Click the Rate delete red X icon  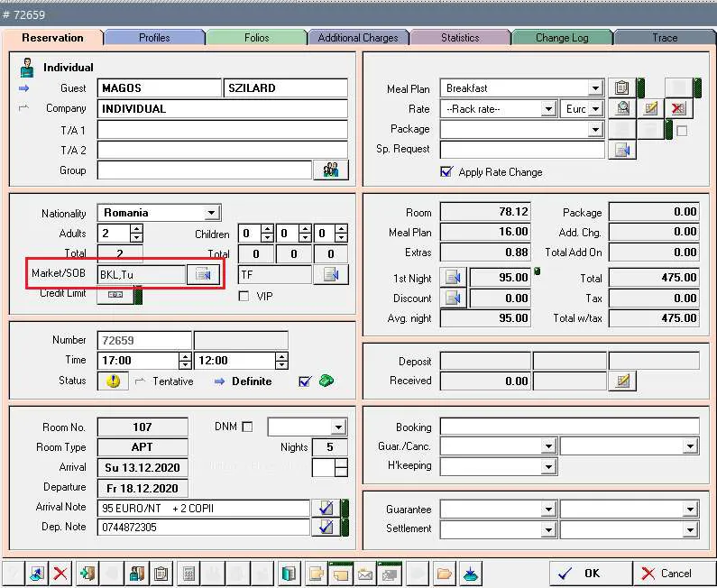pos(678,108)
